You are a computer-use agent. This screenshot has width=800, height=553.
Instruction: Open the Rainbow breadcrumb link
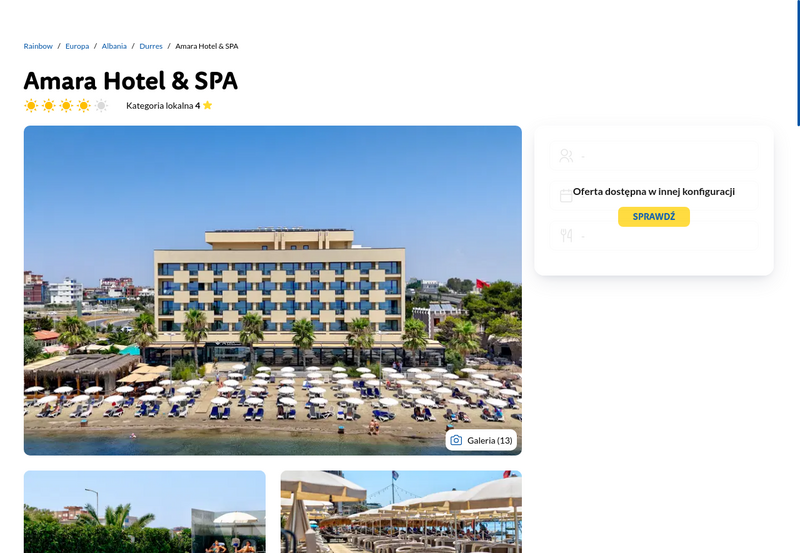click(38, 46)
